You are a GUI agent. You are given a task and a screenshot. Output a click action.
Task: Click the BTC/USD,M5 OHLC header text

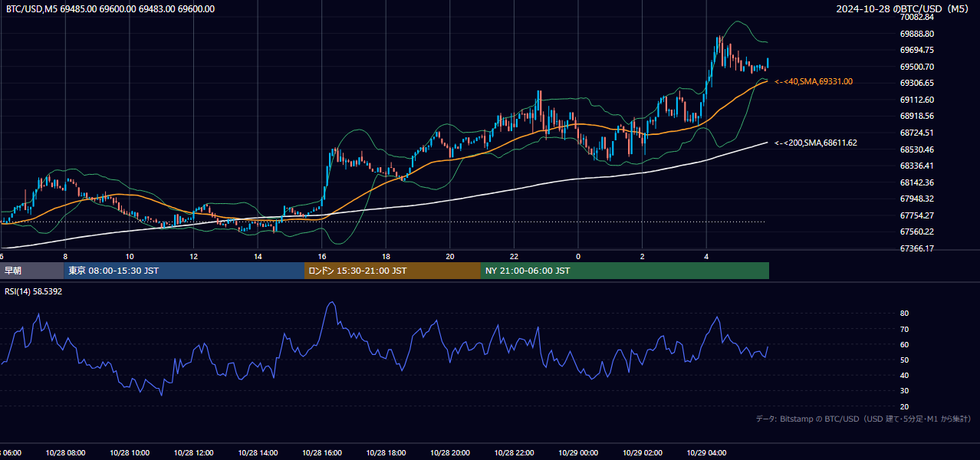(x=110, y=9)
